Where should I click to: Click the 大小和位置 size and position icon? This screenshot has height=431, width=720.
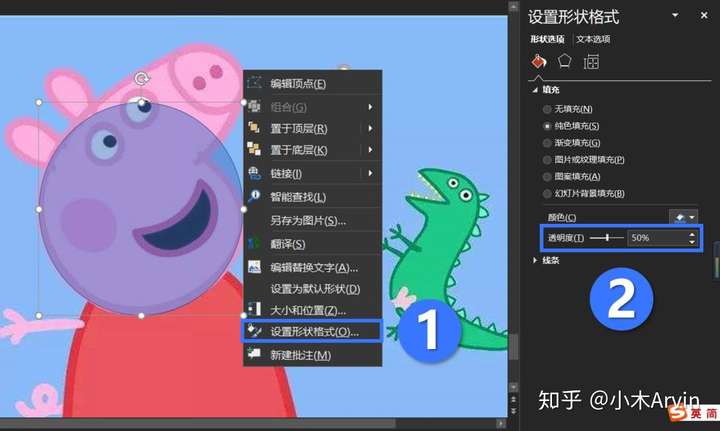click(x=254, y=309)
